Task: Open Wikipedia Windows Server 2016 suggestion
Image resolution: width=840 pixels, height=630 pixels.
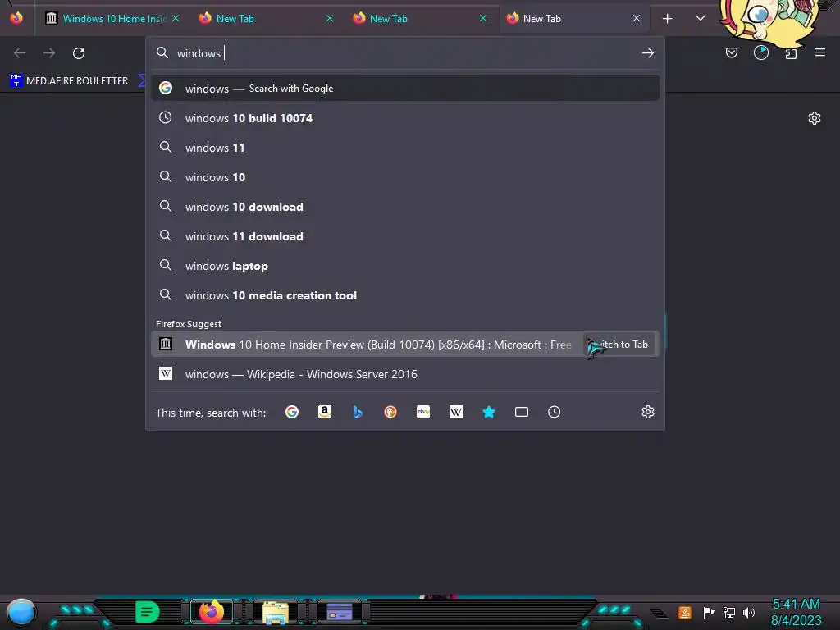Action: (x=405, y=374)
